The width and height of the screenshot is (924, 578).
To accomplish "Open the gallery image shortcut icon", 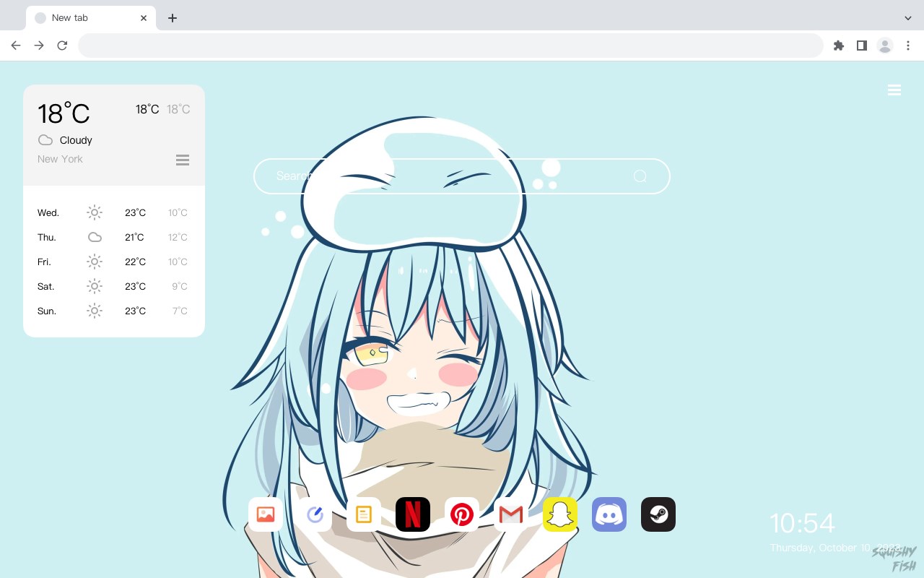I will [266, 514].
